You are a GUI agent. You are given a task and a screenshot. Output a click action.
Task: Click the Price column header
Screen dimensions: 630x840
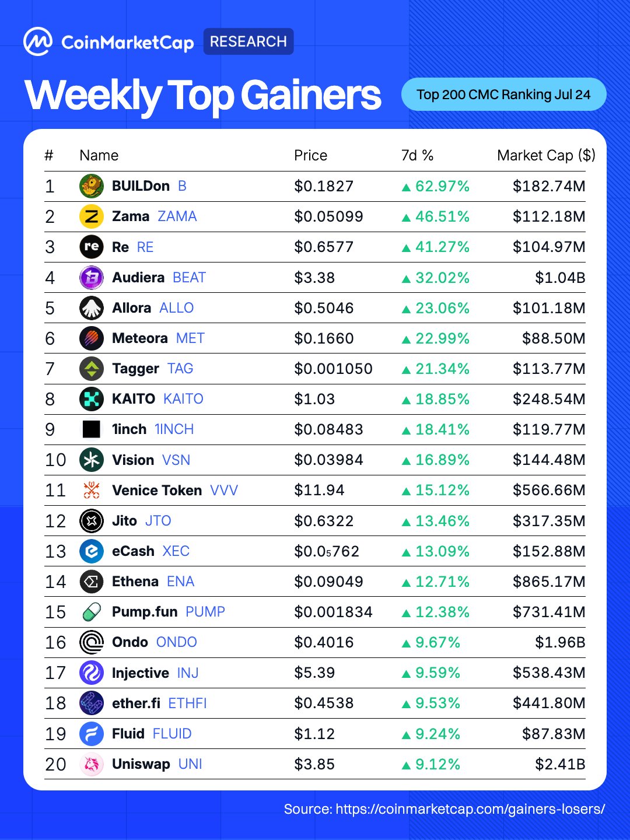[311, 155]
